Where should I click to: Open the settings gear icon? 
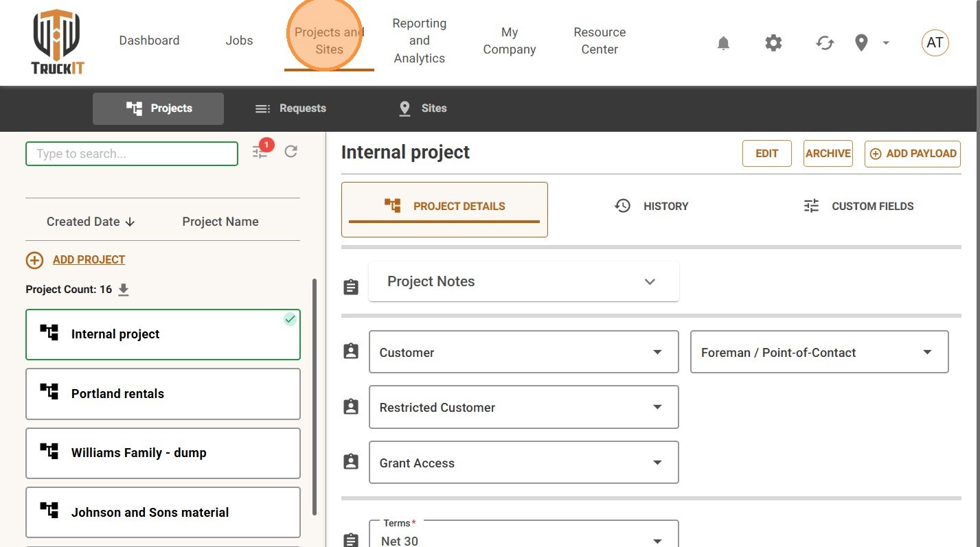[773, 43]
